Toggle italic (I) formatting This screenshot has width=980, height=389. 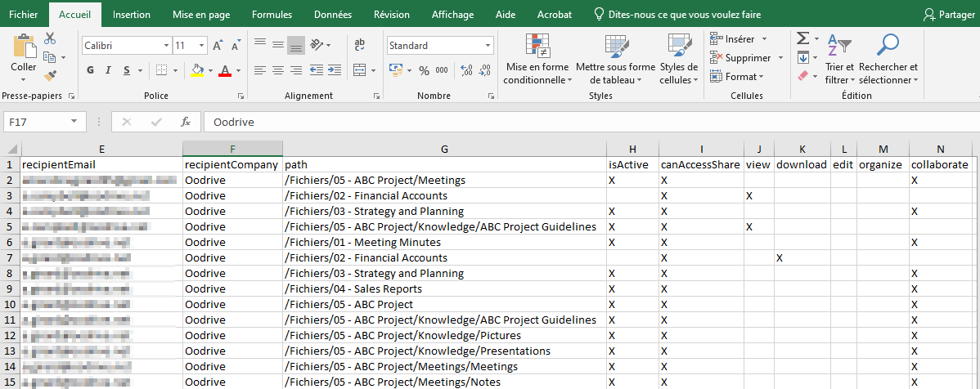(x=108, y=70)
